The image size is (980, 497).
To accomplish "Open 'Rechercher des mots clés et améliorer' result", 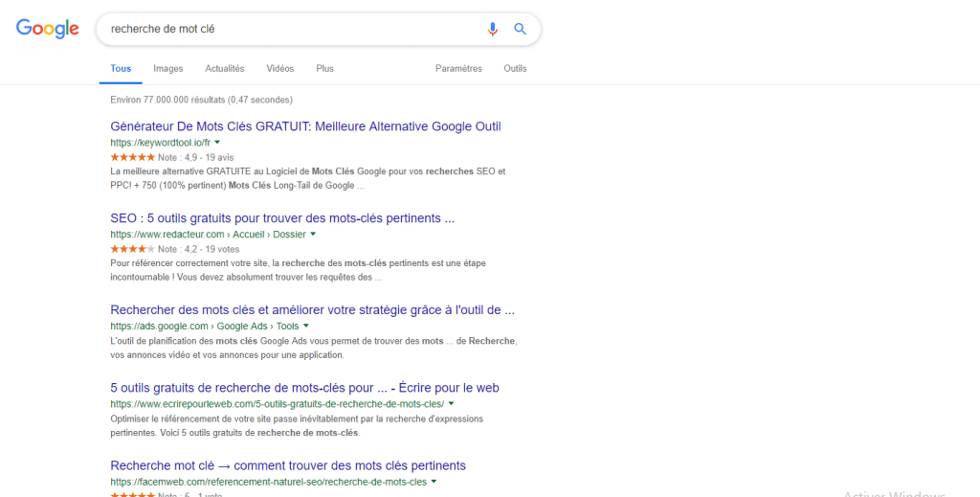I will (x=313, y=310).
